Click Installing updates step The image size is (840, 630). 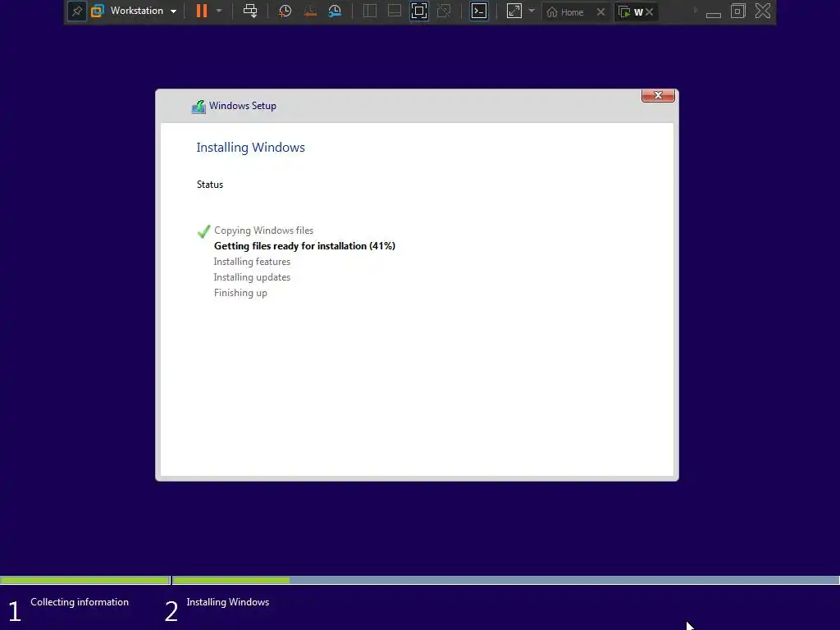pyautogui.click(x=252, y=277)
